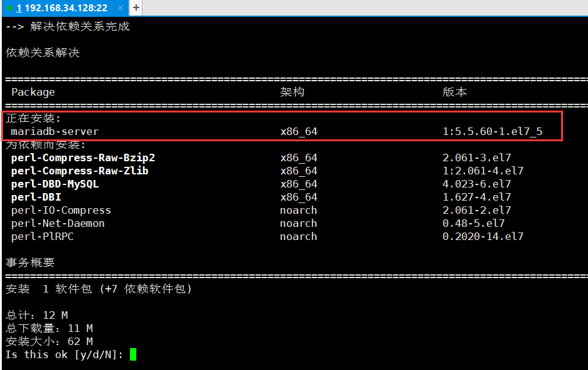Click version 4.023-6.el7

477,184
